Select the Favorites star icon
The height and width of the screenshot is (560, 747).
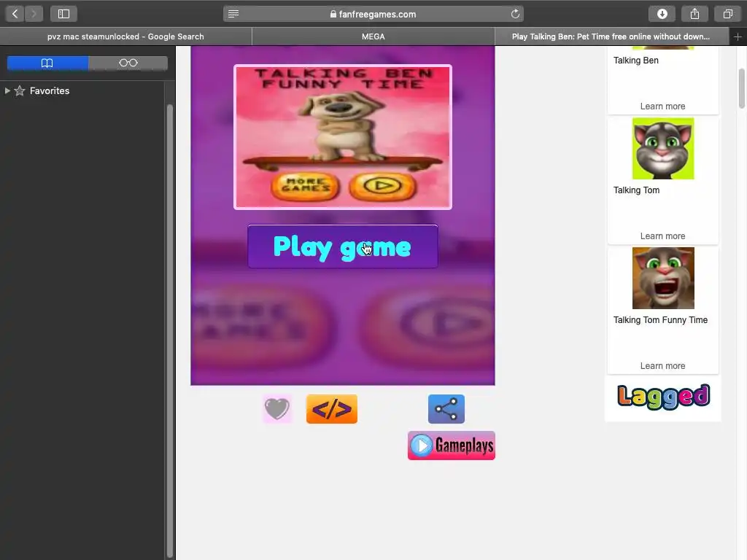pyautogui.click(x=20, y=90)
